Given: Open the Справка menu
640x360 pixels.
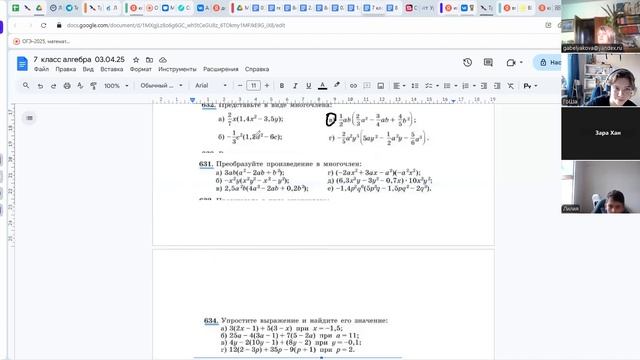Looking at the screenshot, I should pyautogui.click(x=257, y=69).
